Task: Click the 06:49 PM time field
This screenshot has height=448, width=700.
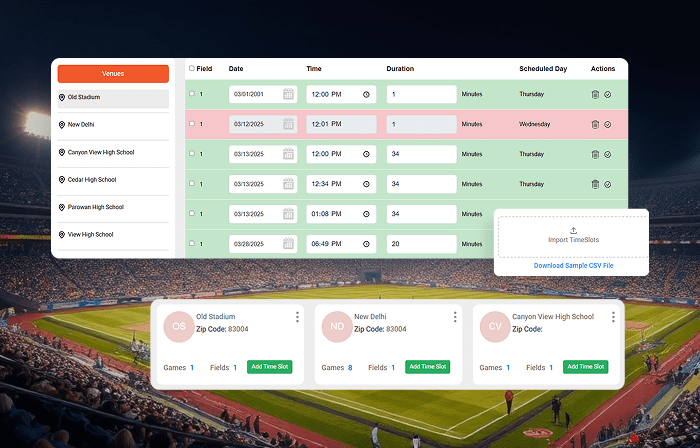Action: point(342,244)
